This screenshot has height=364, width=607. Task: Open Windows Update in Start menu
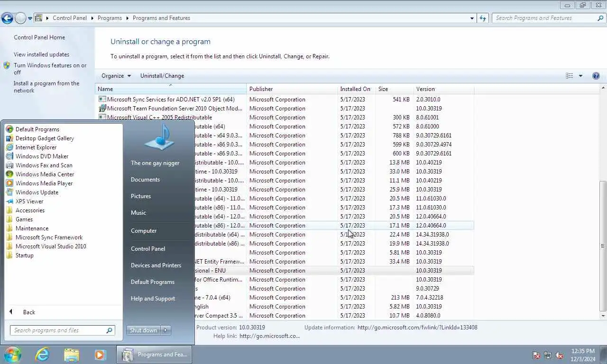[x=37, y=192]
